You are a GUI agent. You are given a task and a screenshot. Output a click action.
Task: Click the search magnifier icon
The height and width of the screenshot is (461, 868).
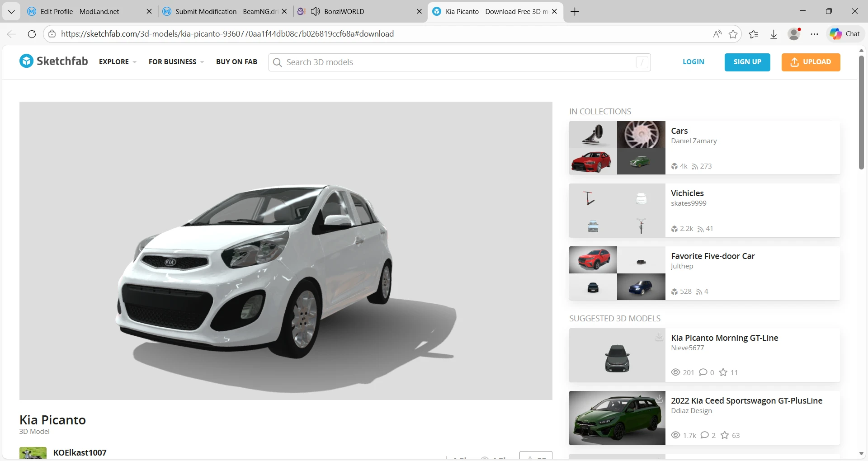coord(278,62)
